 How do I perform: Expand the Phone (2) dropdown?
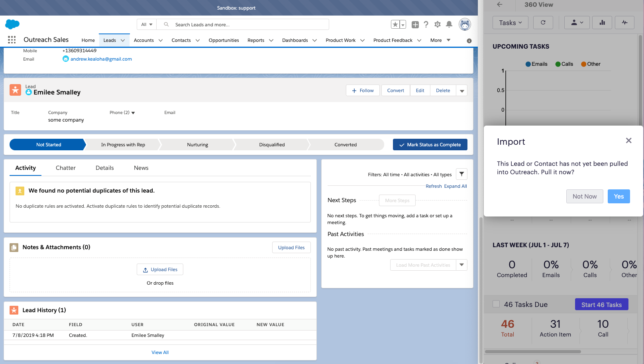coord(133,113)
